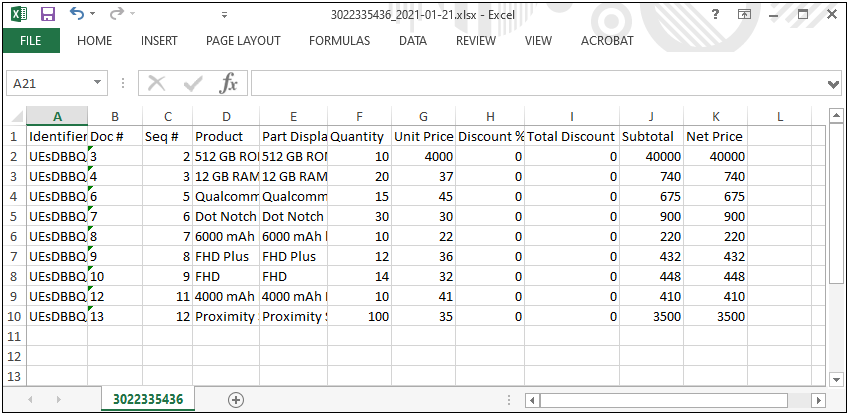
Task: Click the horizontal scrollbar right arrow
Action: point(817,400)
